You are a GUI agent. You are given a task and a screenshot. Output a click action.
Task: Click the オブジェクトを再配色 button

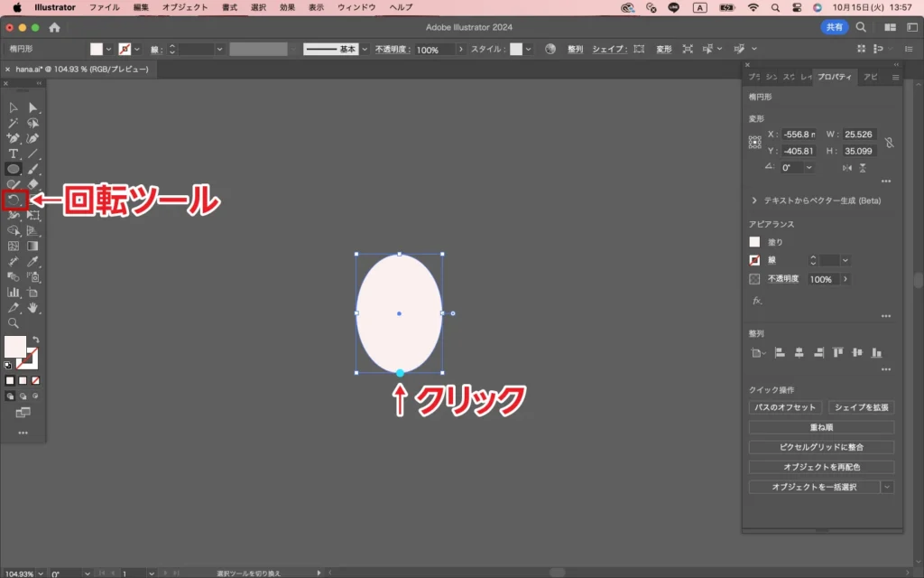821,467
